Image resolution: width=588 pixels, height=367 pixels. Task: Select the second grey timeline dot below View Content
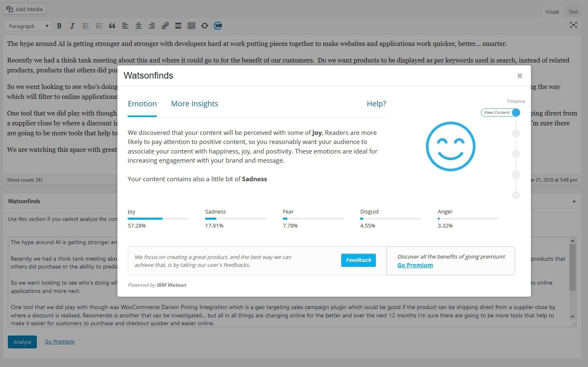point(516,154)
